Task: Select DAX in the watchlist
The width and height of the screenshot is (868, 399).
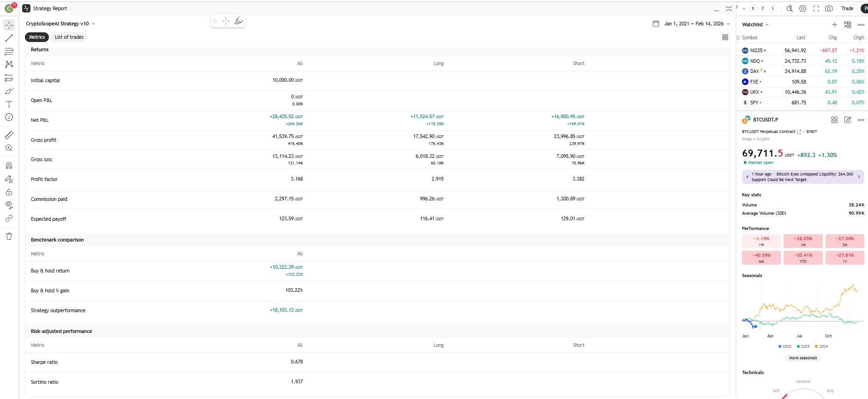Action: pos(803,71)
